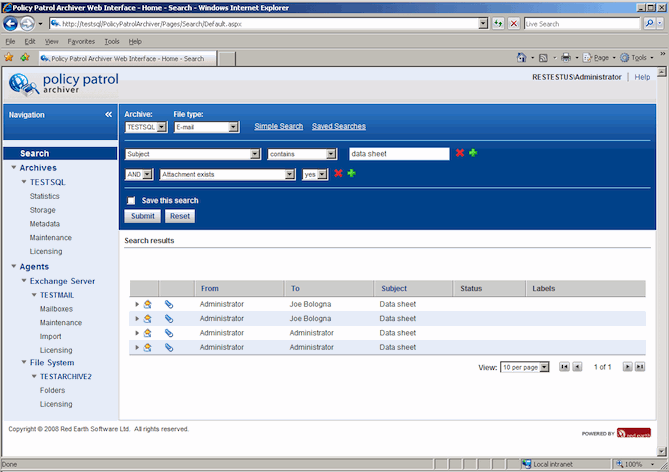
Task: Open the File type E-mail dropdown
Action: point(207,127)
